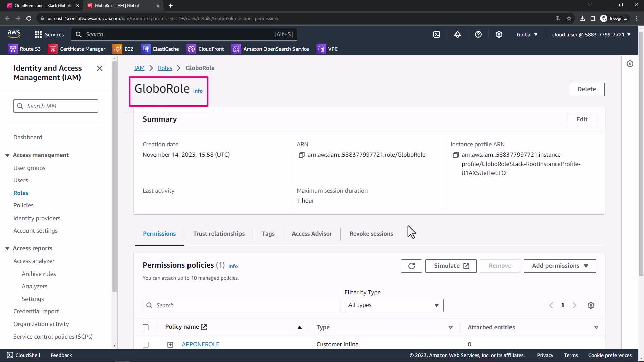
Task: Expand the APPONEROLE policy row
Action: click(170, 344)
